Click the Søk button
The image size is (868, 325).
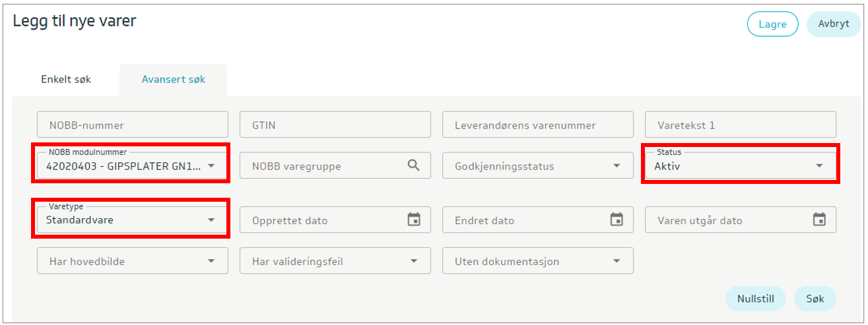pos(815,299)
